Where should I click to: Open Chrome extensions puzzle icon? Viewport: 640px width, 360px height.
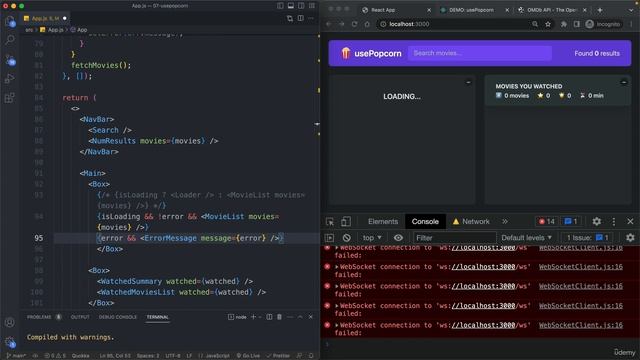(x=564, y=24)
